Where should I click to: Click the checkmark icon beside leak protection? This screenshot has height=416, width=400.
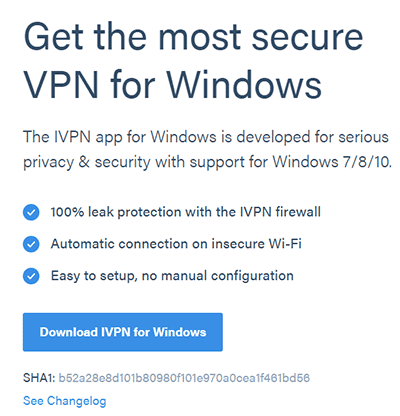(31, 212)
